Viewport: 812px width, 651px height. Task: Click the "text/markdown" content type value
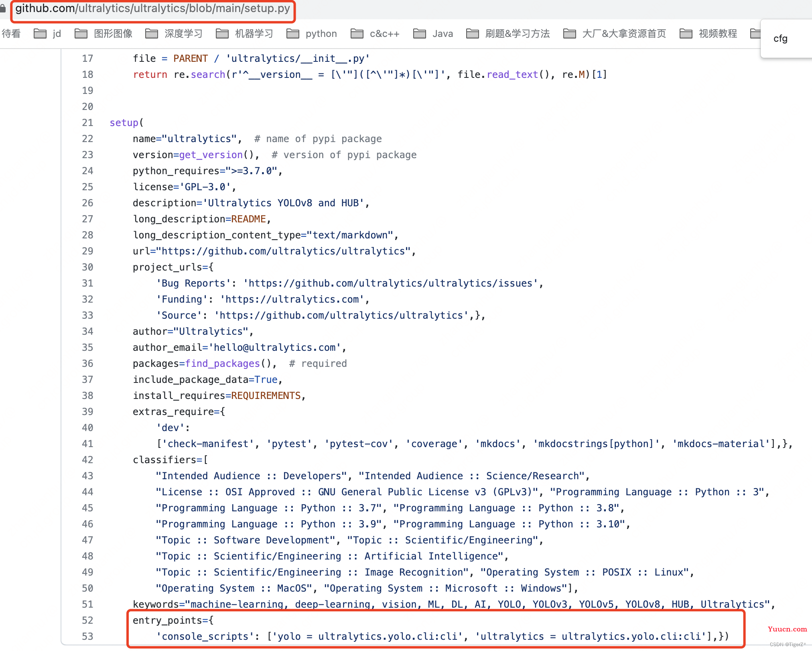pos(350,235)
